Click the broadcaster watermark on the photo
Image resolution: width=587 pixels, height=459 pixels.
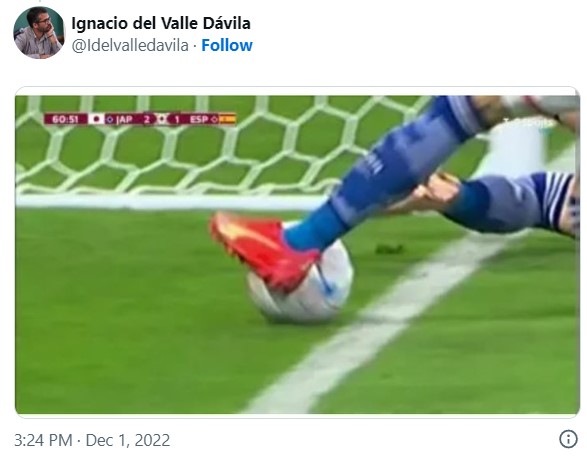tap(528, 123)
